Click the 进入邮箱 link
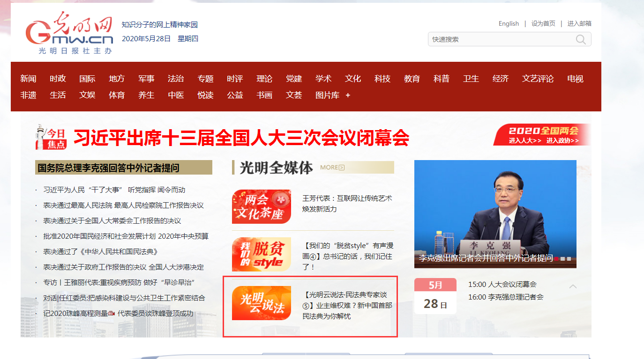 [579, 23]
